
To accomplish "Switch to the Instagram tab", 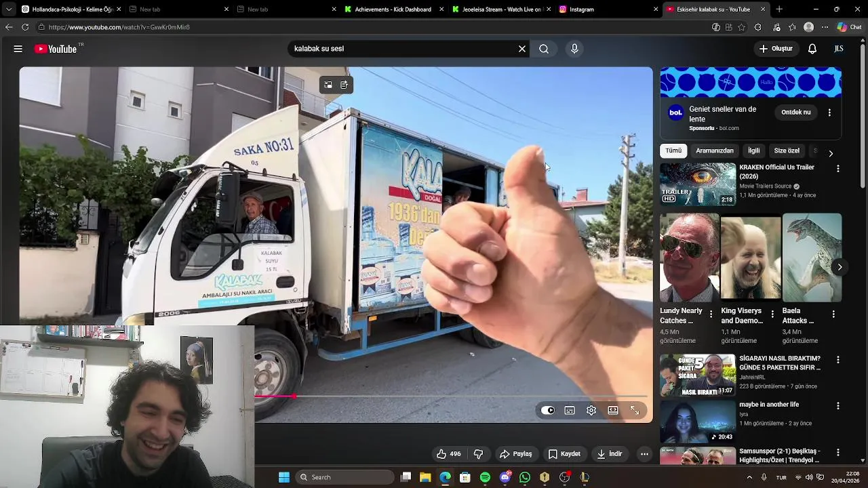I will point(608,9).
